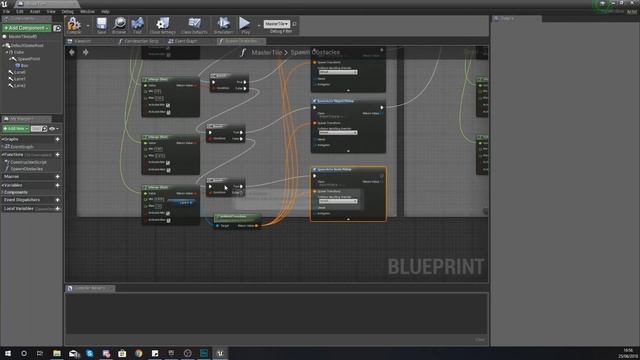Open the Debug menu
The width and height of the screenshot is (640, 360).
coord(68,11)
